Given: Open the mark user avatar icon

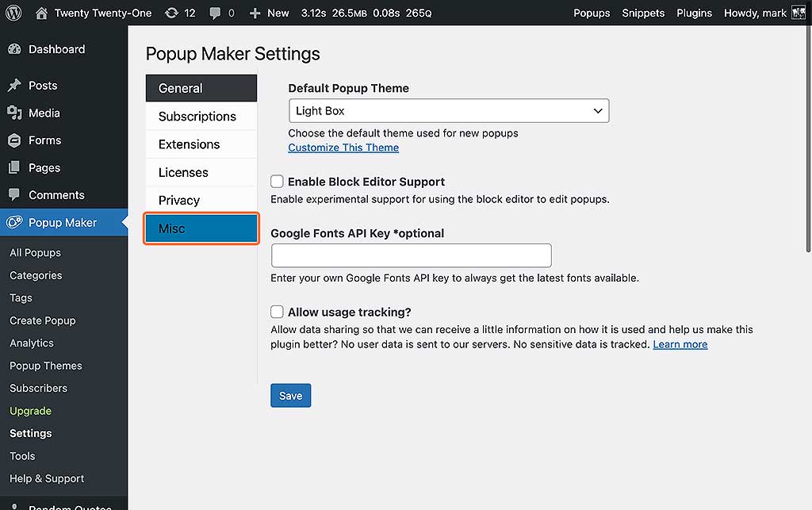Looking at the screenshot, I should pyautogui.click(x=799, y=13).
